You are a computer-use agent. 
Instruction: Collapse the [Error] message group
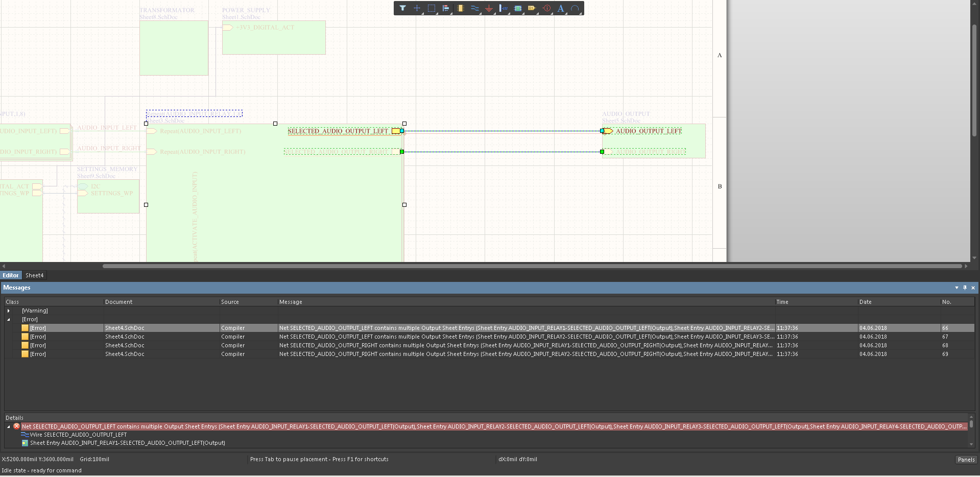[8, 319]
